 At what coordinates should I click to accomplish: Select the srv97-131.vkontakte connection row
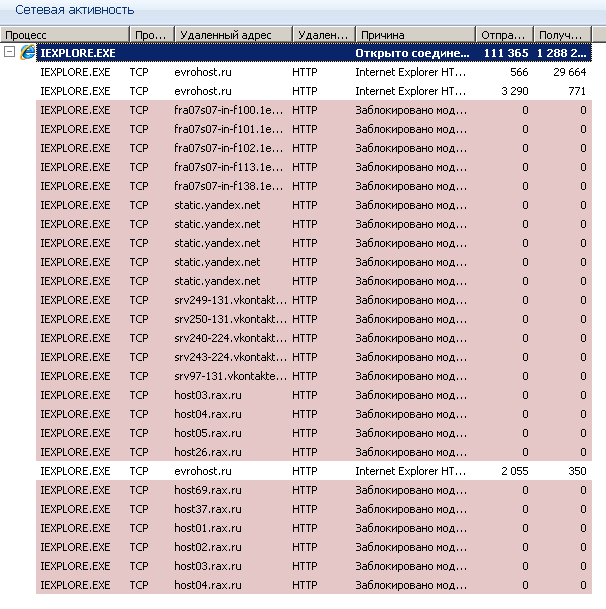pyautogui.click(x=230, y=376)
